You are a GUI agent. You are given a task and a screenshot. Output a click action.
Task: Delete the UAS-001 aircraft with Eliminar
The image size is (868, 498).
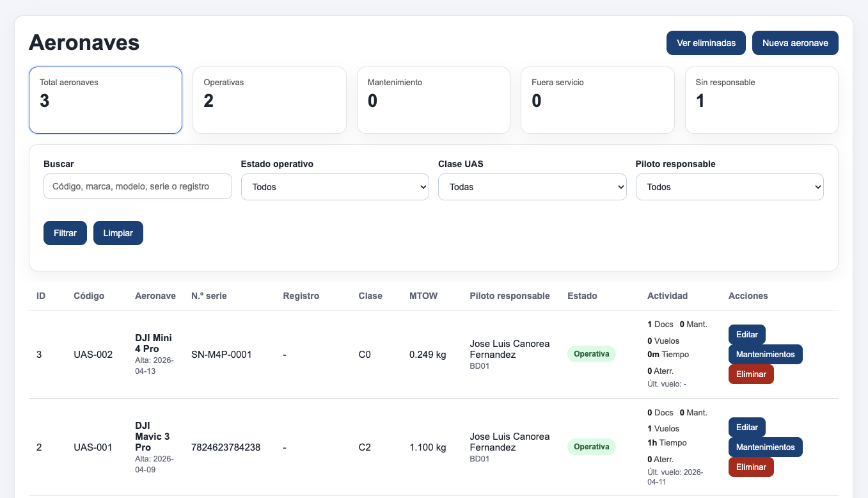pos(751,467)
